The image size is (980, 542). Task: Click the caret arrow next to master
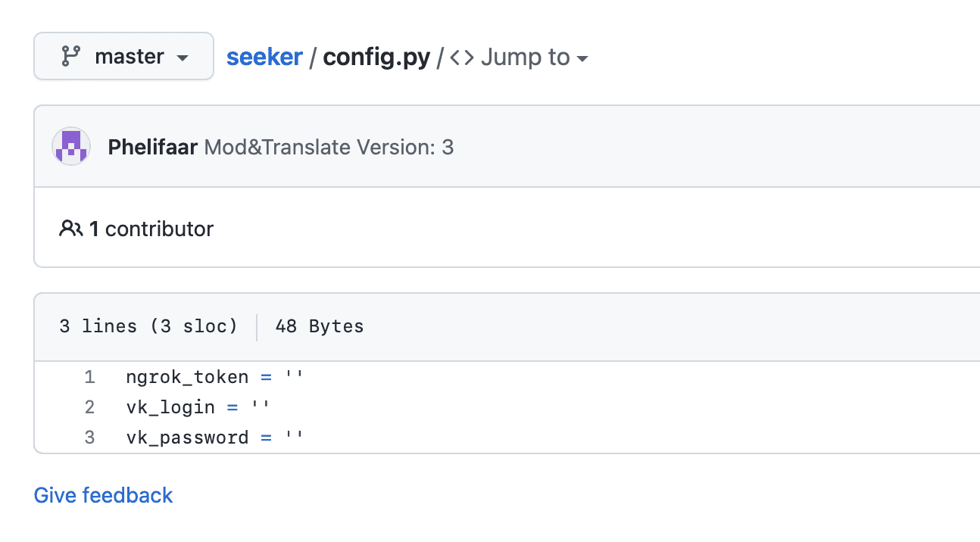point(182,58)
